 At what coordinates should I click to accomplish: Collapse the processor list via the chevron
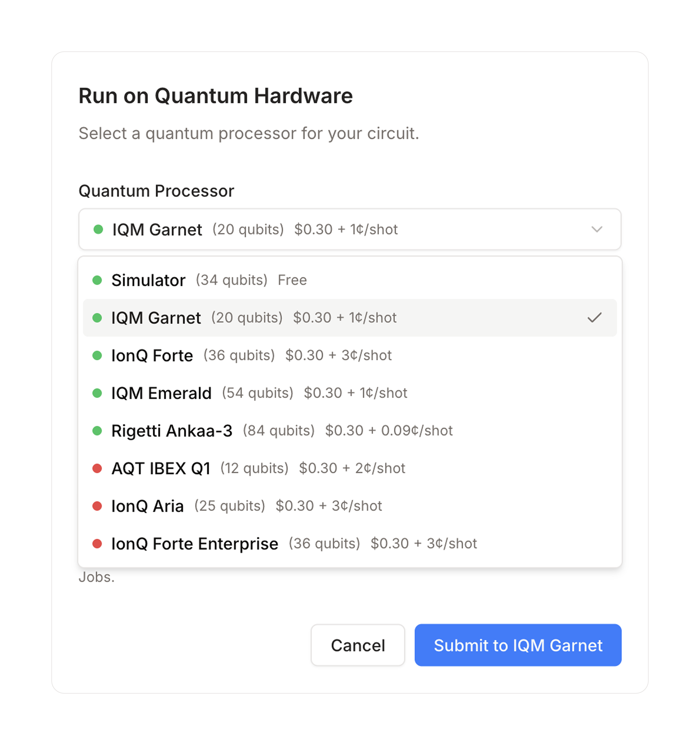[x=597, y=229]
